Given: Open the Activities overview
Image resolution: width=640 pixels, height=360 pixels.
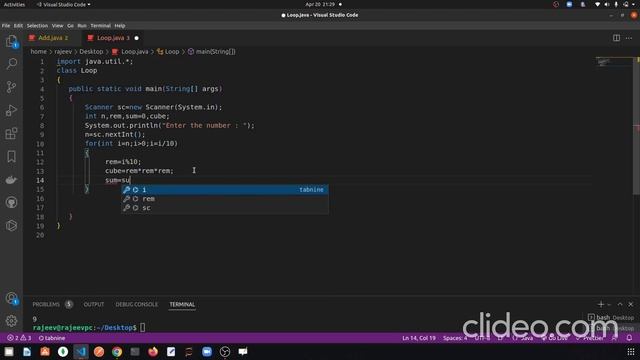Looking at the screenshot, I should tap(14, 4).
